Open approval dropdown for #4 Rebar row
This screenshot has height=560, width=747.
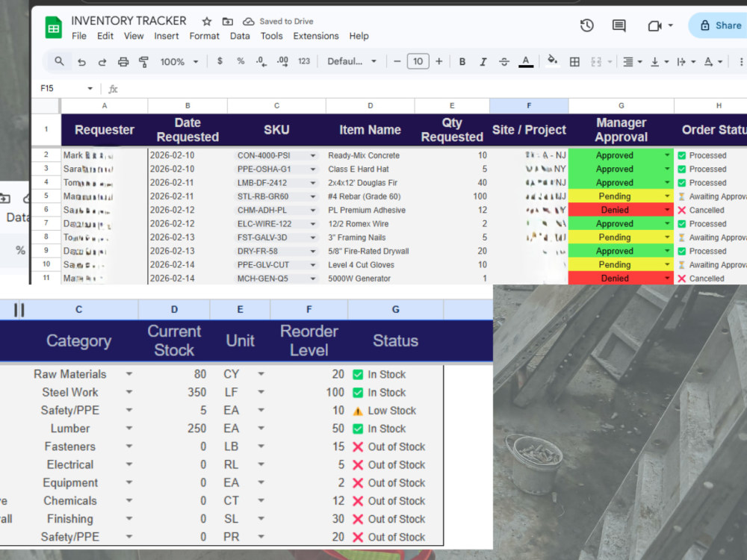pyautogui.click(x=667, y=196)
